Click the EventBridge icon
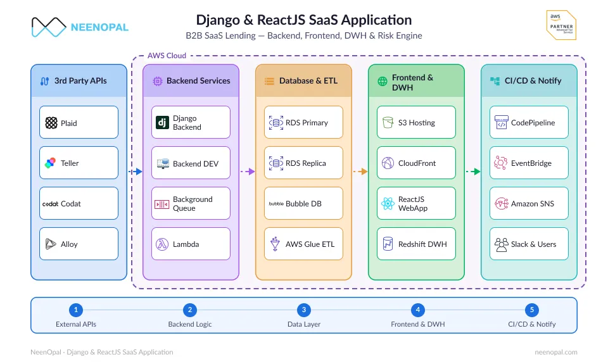608x364 pixels. (x=500, y=163)
